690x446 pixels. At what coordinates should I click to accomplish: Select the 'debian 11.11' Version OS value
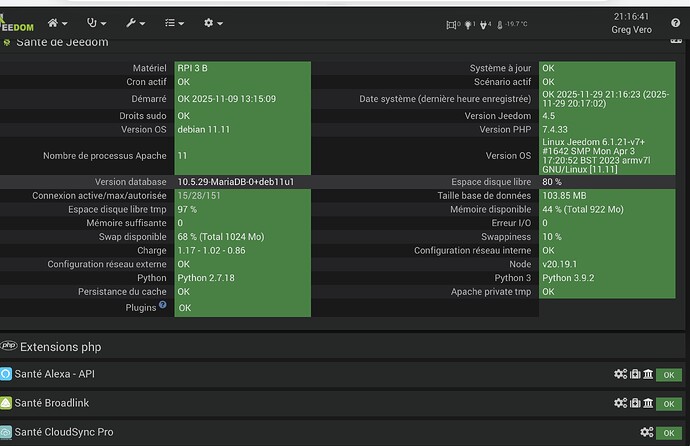coord(203,129)
